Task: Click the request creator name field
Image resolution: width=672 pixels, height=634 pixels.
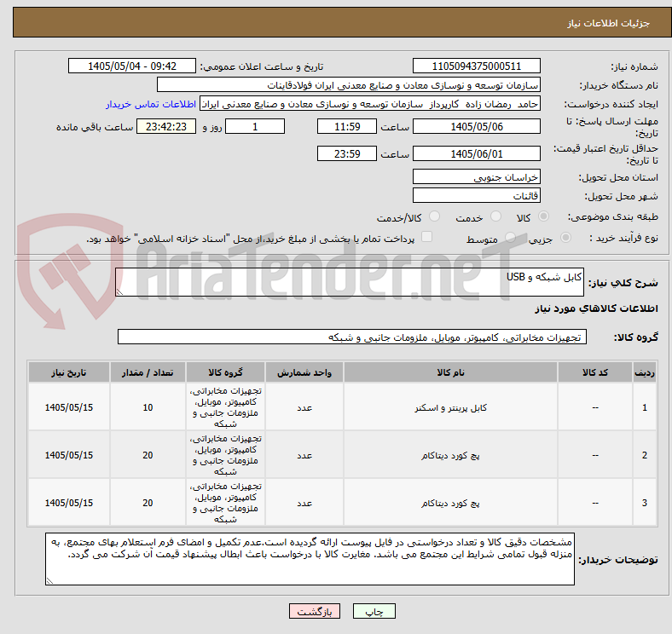Action: 370,104
